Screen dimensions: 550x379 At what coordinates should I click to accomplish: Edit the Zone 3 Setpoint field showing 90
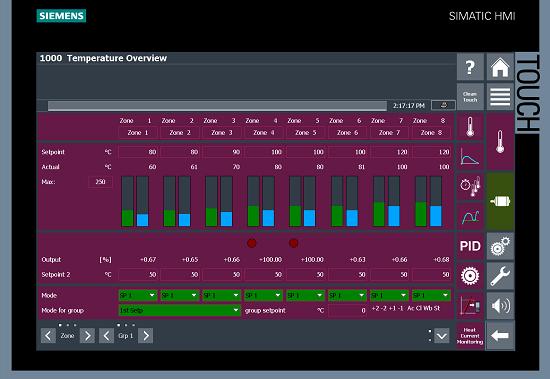(222, 152)
